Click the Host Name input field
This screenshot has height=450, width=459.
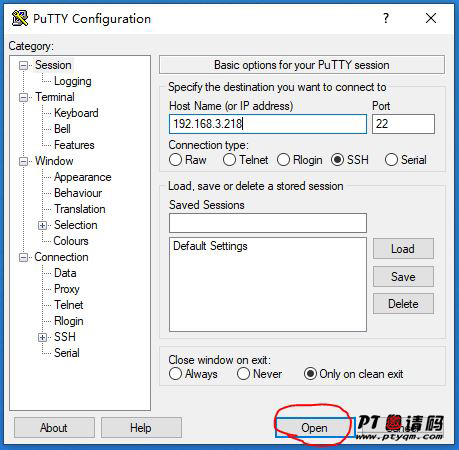[x=268, y=124]
